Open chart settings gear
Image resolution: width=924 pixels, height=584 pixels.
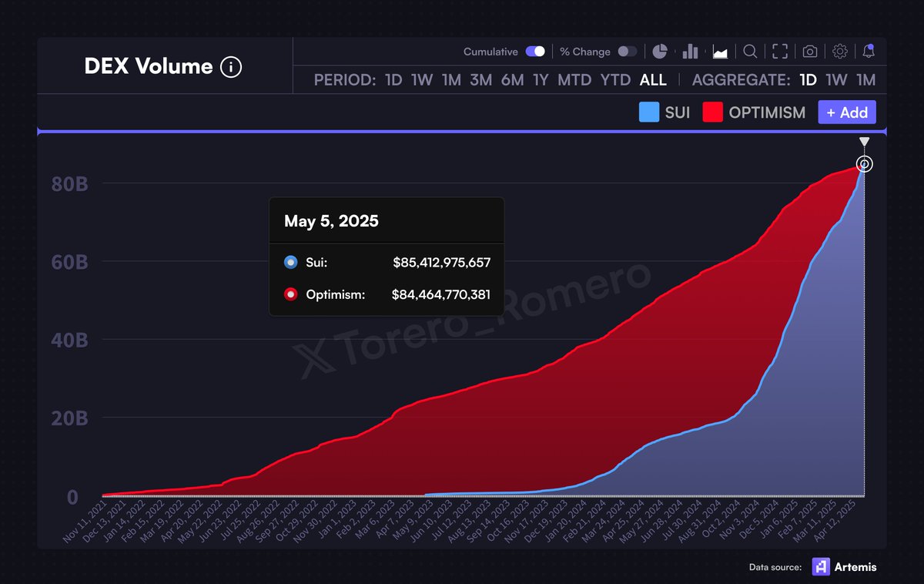[840, 52]
